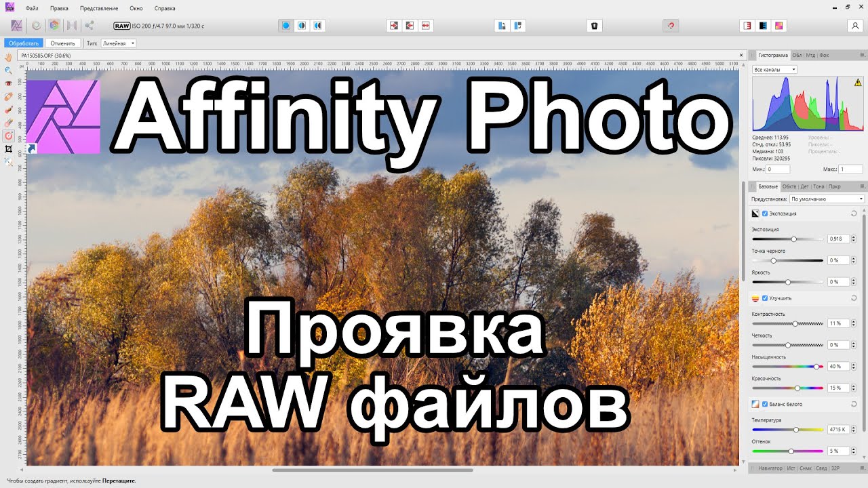Choose mirror view mode icon

pyautogui.click(x=318, y=26)
